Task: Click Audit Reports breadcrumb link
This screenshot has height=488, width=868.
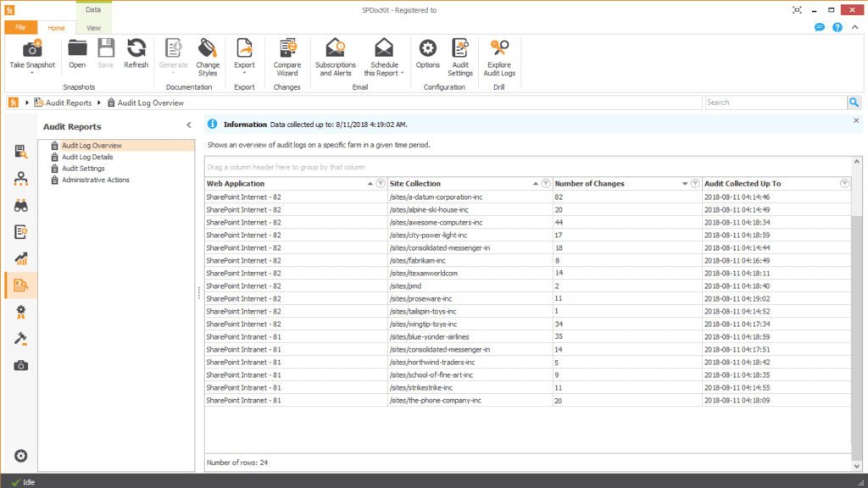Action: pyautogui.click(x=68, y=103)
